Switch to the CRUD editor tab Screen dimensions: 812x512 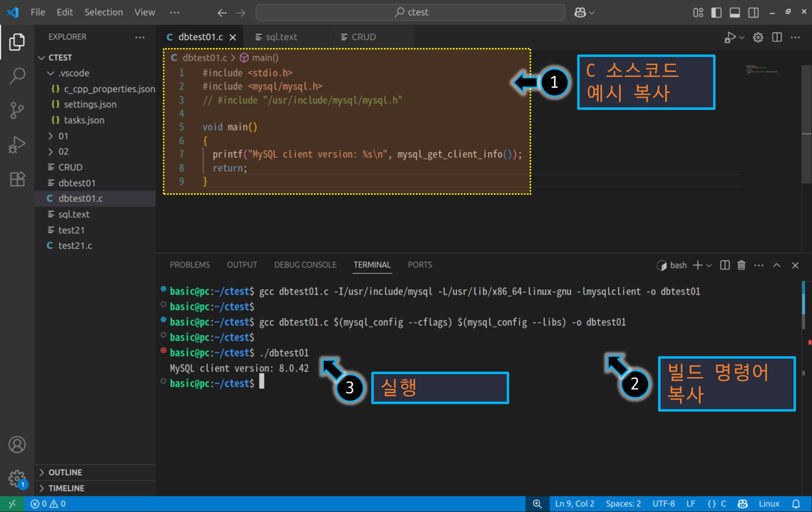pos(371,37)
